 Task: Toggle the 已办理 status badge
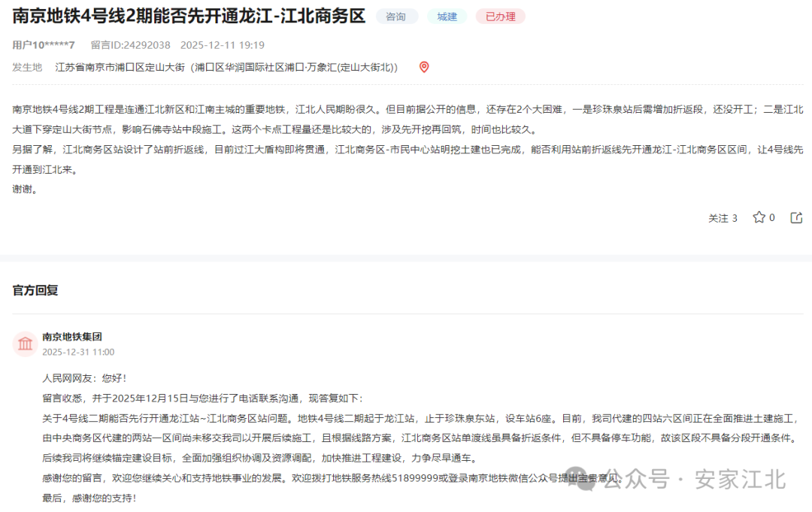[500, 16]
